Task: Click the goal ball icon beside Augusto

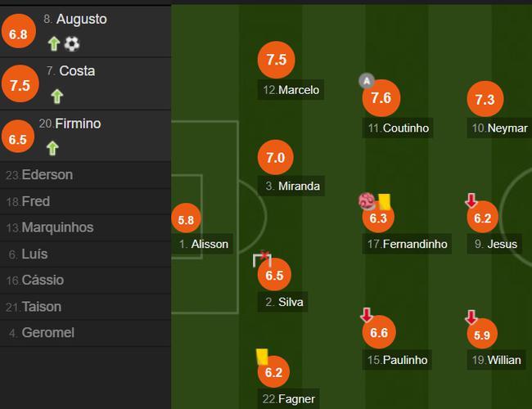Action: point(71,43)
